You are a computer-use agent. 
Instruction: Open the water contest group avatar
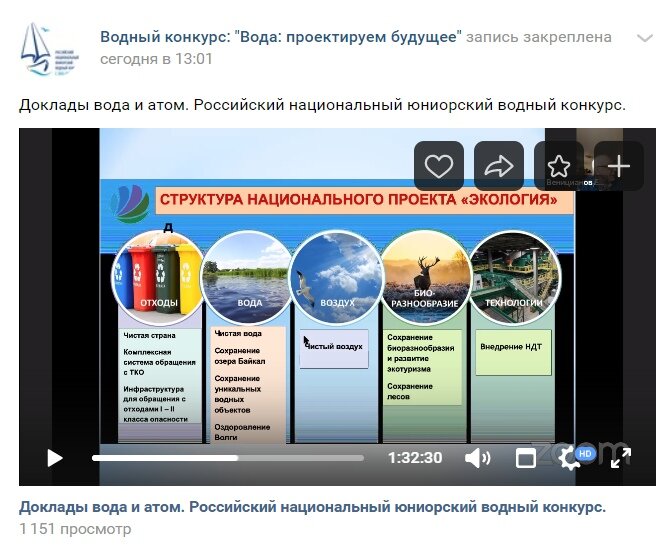tap(50, 49)
